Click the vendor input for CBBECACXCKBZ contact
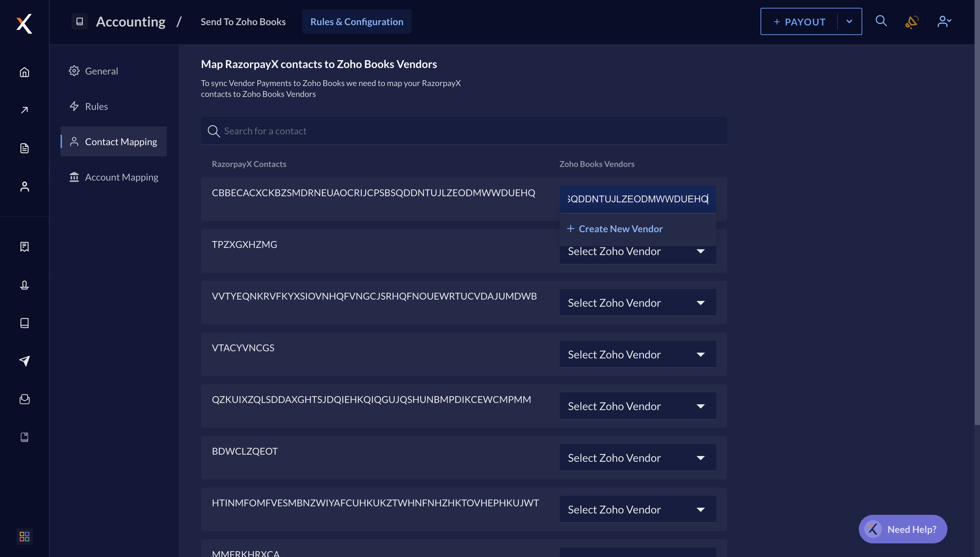Viewport: 980px width, 557px height. (638, 199)
